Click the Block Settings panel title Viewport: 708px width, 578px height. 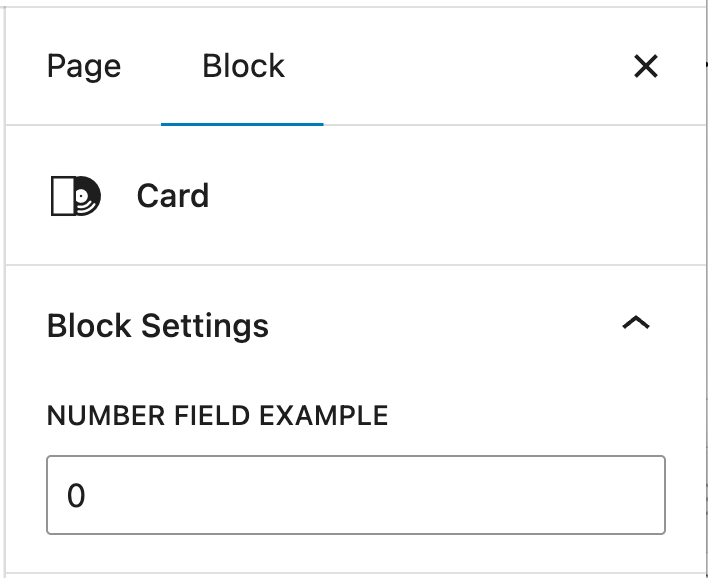coord(158,325)
